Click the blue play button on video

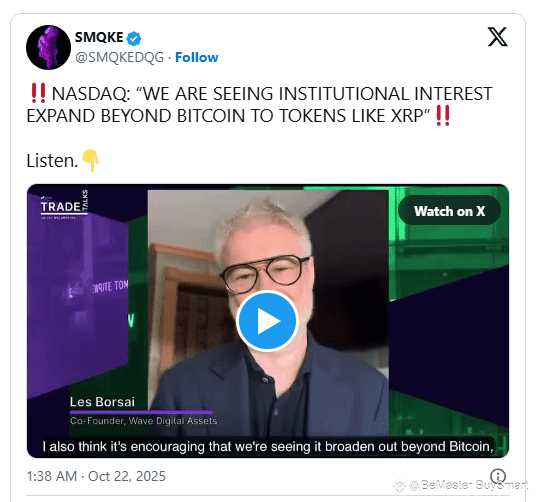(x=268, y=321)
